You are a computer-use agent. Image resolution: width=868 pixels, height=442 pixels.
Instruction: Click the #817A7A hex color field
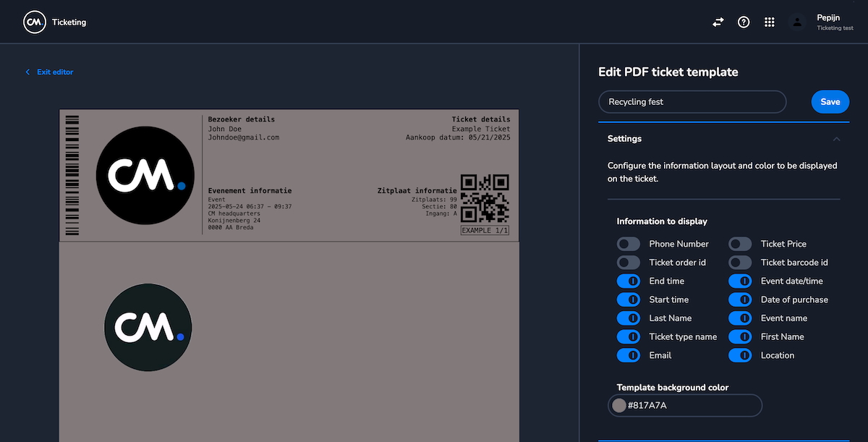point(685,406)
